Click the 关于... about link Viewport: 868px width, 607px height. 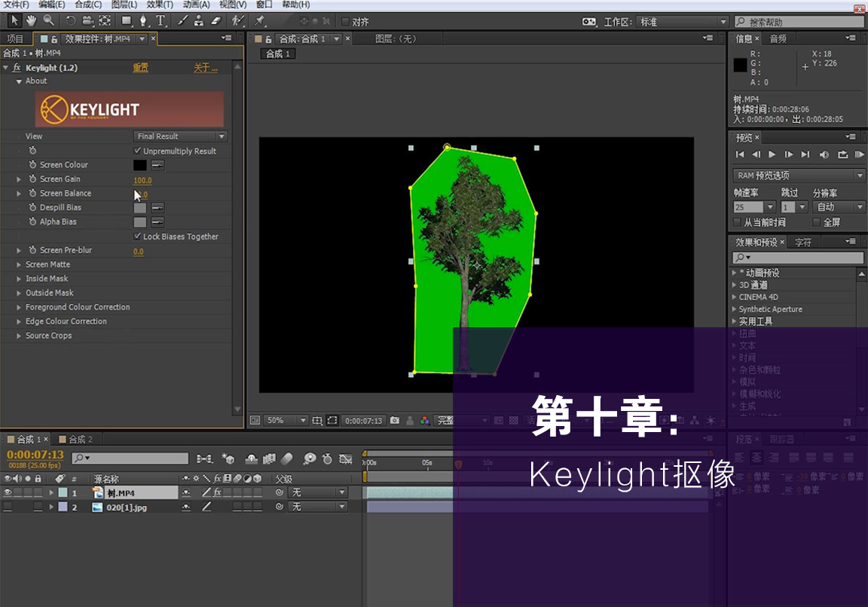tap(206, 68)
